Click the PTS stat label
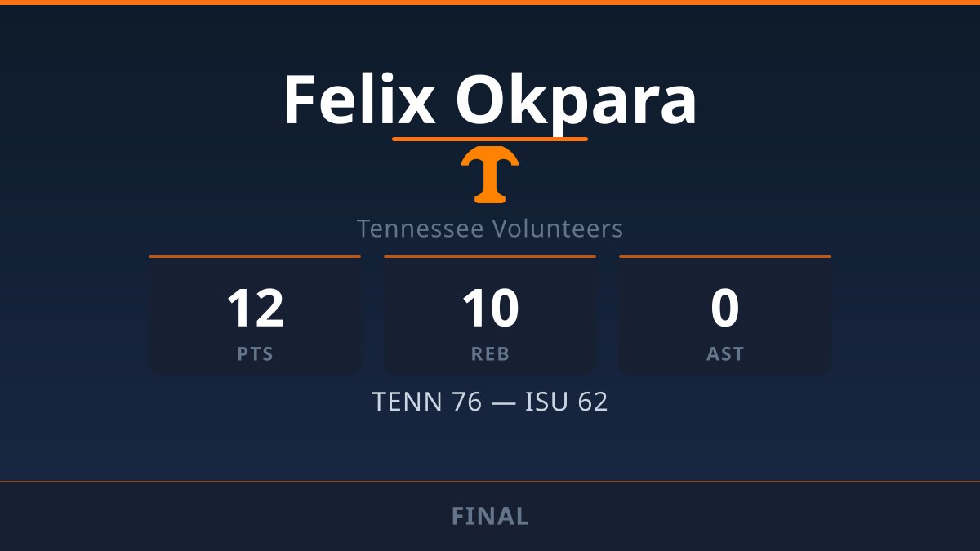Image resolution: width=980 pixels, height=551 pixels. coord(255,354)
